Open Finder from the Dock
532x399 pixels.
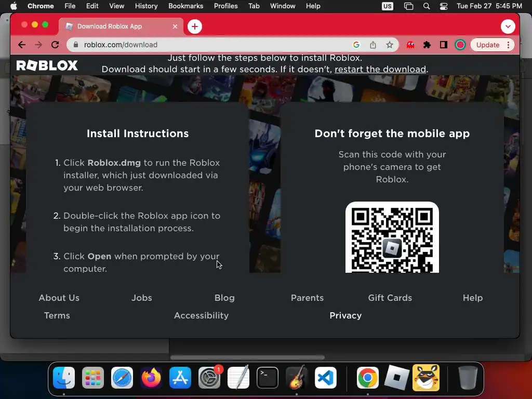(64, 378)
